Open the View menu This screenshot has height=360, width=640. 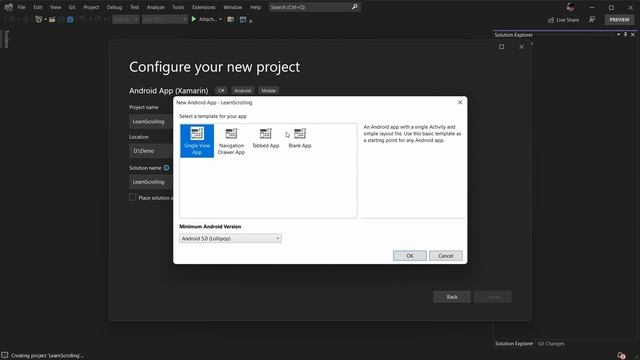click(x=55, y=7)
